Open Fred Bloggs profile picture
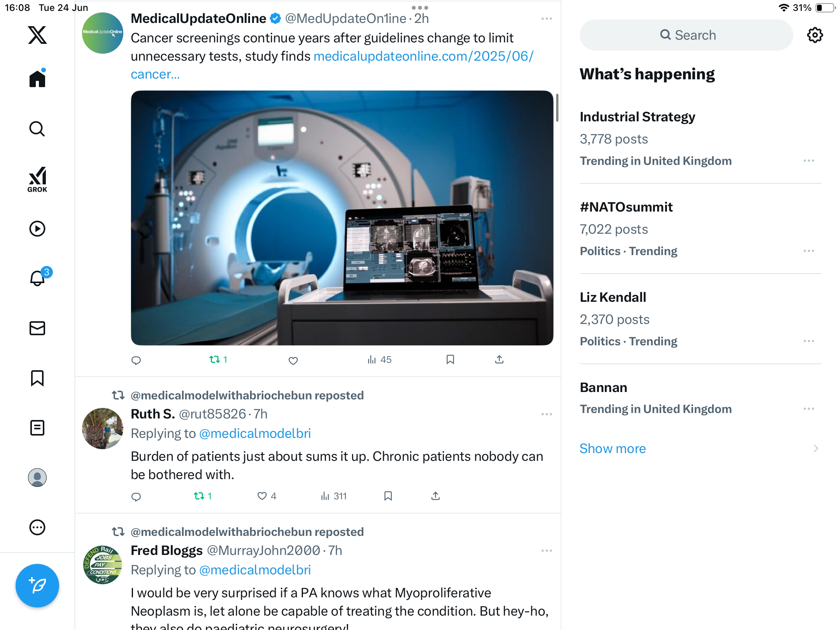The image size is (840, 630). click(103, 565)
